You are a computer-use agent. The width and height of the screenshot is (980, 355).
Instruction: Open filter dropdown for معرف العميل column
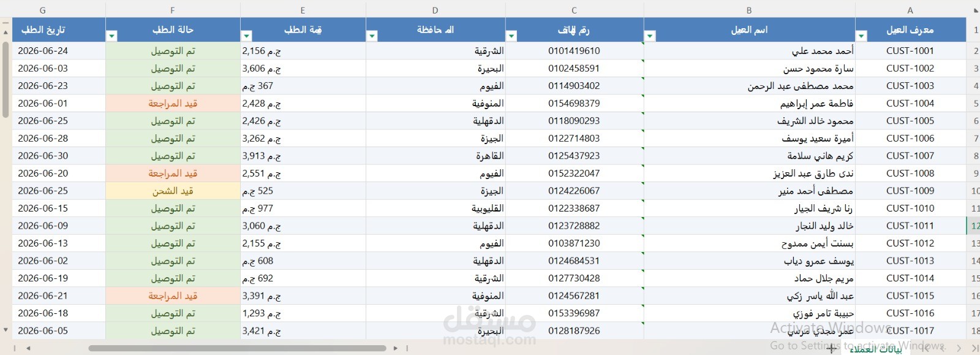(x=861, y=36)
